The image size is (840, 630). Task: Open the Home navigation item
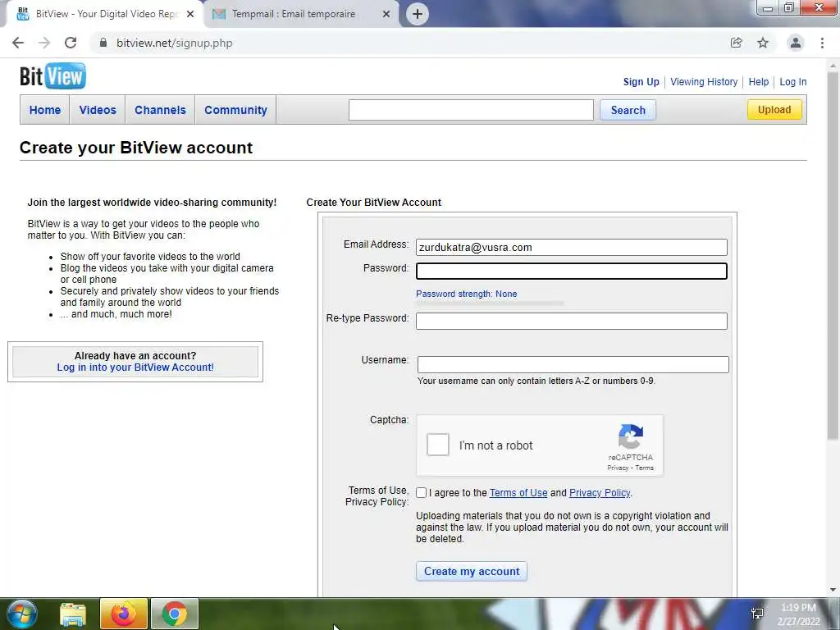coord(45,110)
